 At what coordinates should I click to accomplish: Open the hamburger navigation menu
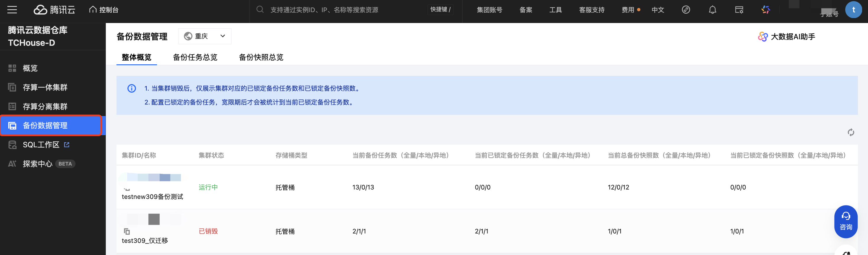(12, 10)
